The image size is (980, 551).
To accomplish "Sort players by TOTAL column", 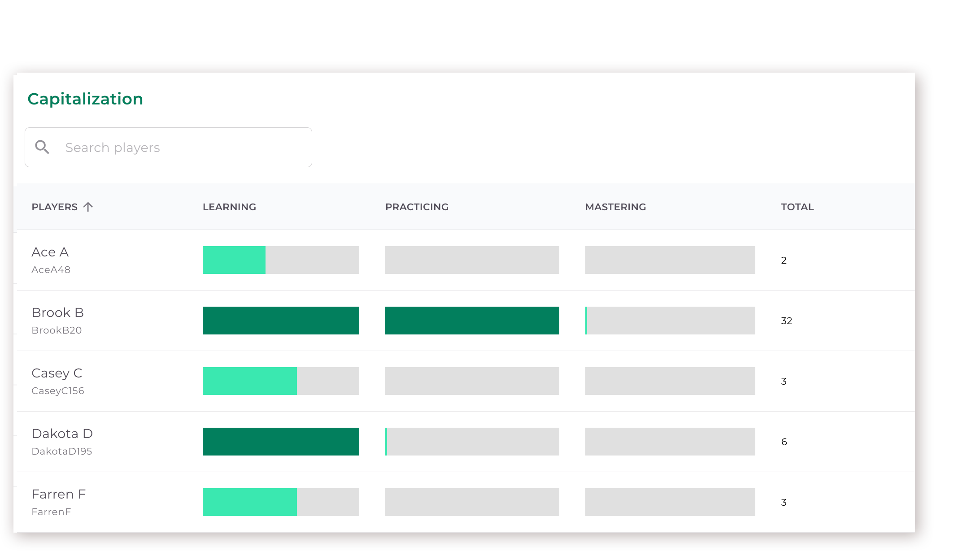I will click(797, 207).
